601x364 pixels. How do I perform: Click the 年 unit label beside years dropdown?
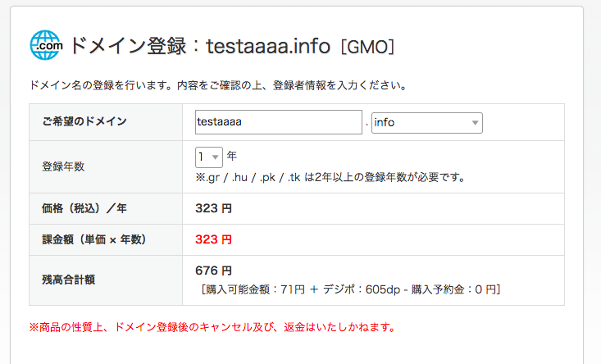[232, 156]
